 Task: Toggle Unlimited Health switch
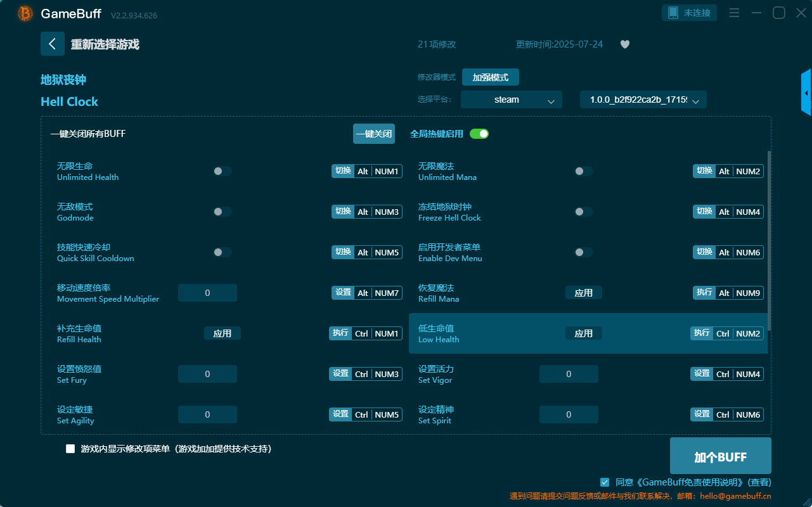tap(222, 171)
